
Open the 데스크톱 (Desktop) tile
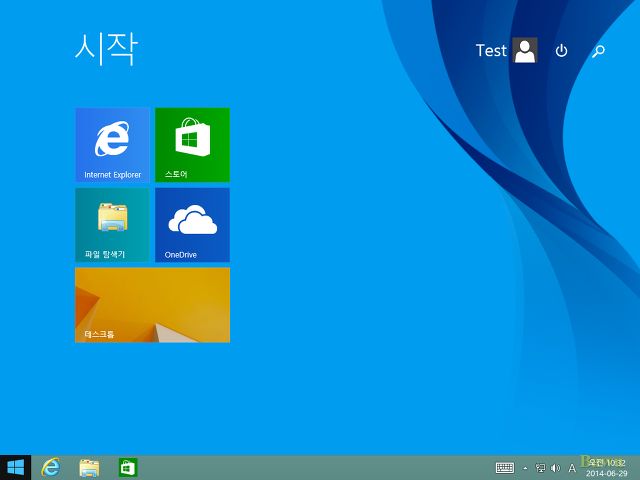pos(152,305)
